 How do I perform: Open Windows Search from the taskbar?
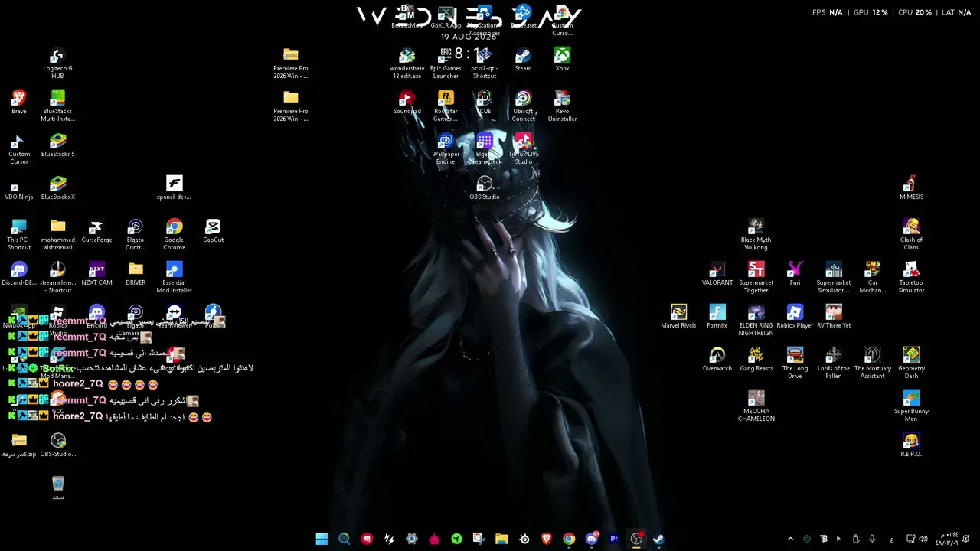coord(345,539)
